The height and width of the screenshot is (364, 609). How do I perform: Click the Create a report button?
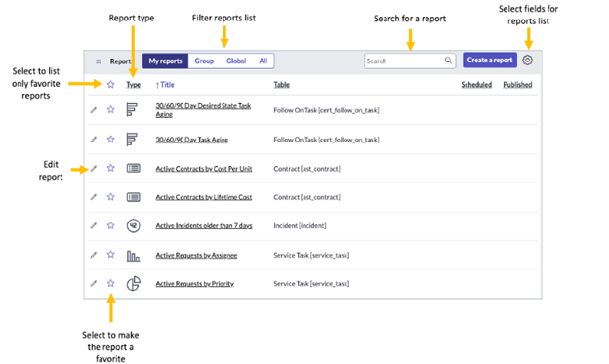(x=490, y=61)
